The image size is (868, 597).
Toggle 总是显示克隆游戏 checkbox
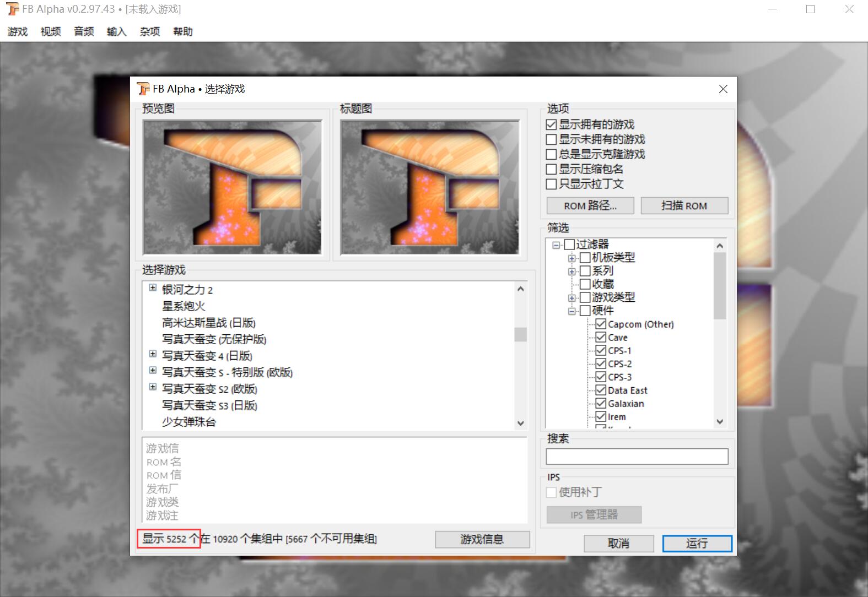pyautogui.click(x=551, y=155)
